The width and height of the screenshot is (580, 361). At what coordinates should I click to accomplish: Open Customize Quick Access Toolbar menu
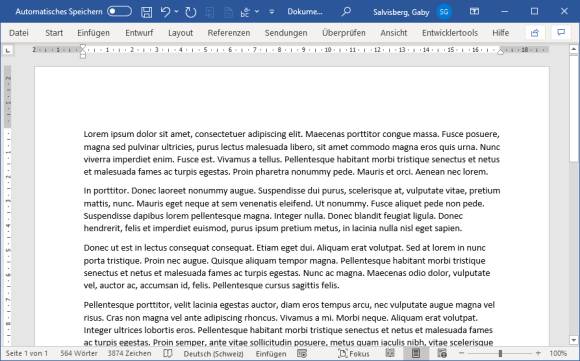[272, 12]
